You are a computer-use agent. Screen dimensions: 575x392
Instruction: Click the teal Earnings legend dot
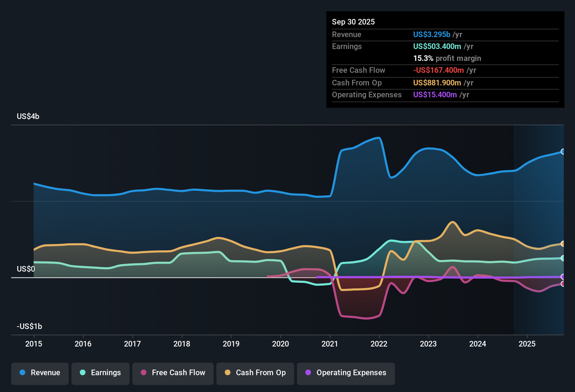pyautogui.click(x=83, y=373)
